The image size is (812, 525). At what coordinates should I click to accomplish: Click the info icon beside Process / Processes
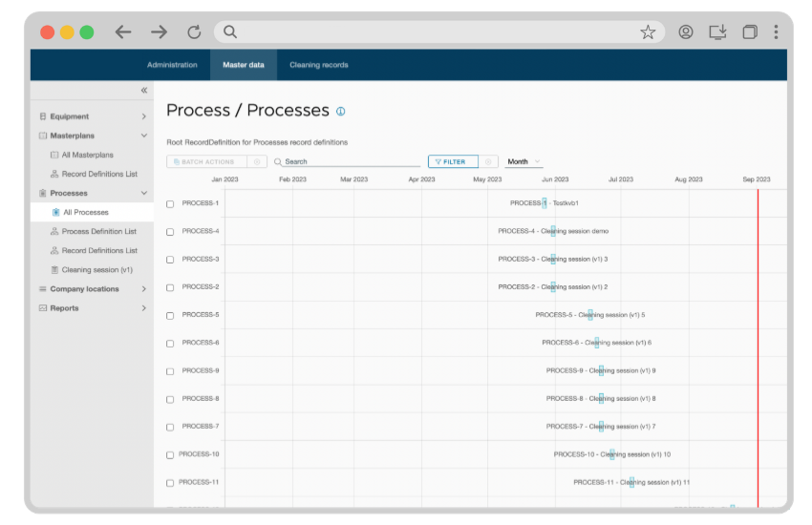click(x=341, y=112)
